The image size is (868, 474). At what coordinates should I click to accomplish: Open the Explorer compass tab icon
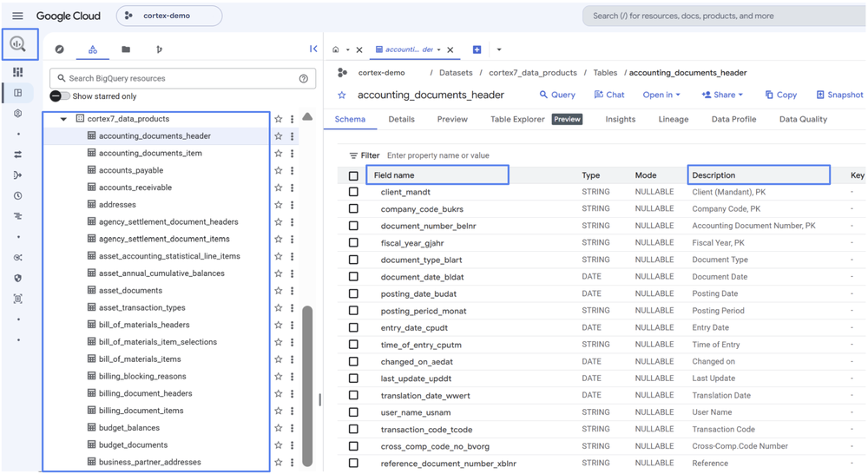(59, 49)
